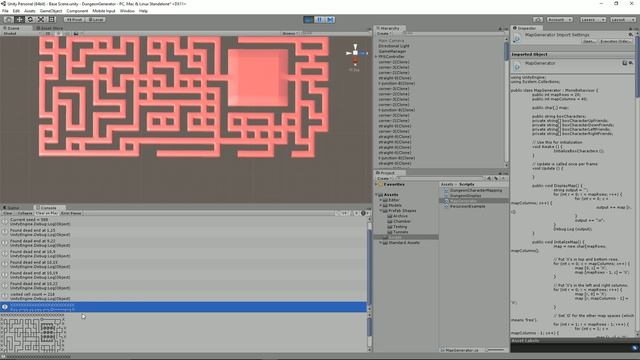Viewport: 640px width, 360px height.
Task: Toggle Error Pause in Console
Action: [71, 213]
